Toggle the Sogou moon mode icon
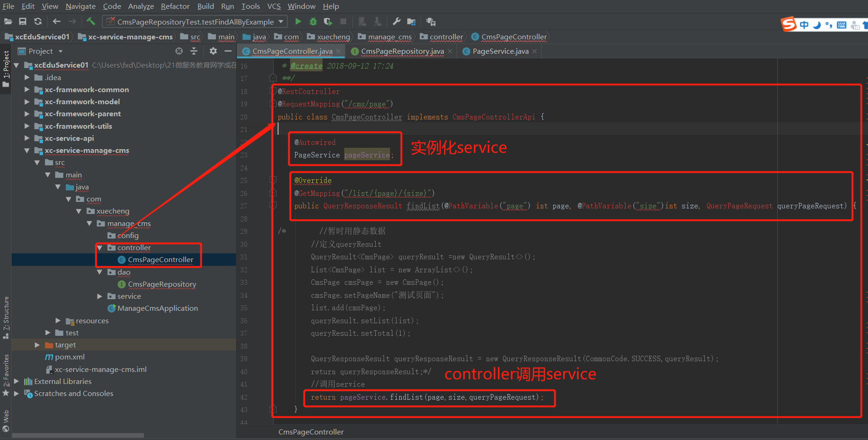Screen dimensions: 868x440 point(817,25)
